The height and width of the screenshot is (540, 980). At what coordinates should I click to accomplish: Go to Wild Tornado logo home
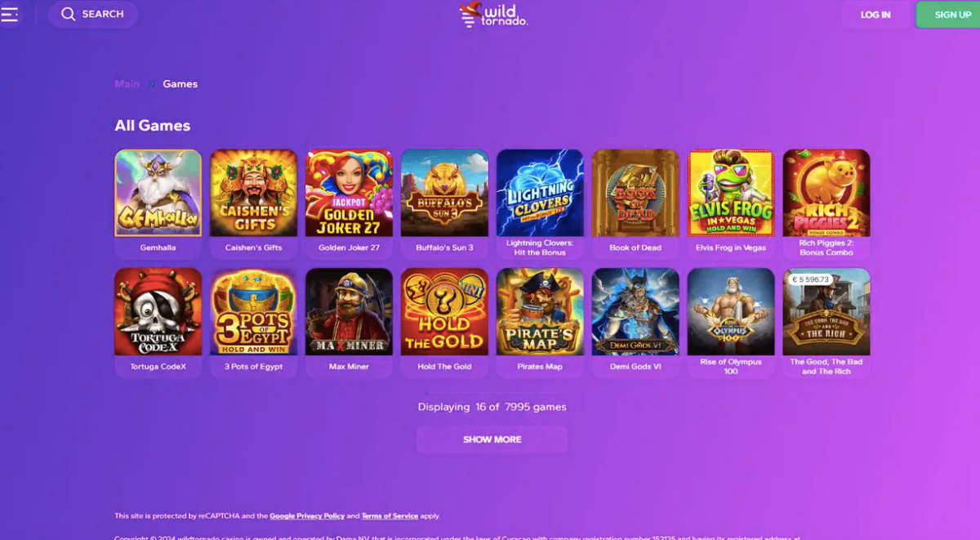(493, 14)
